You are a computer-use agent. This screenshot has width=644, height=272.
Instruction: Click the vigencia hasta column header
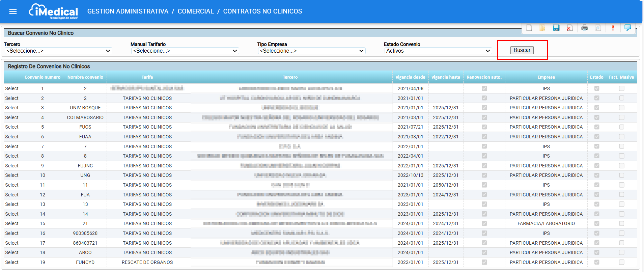point(446,77)
